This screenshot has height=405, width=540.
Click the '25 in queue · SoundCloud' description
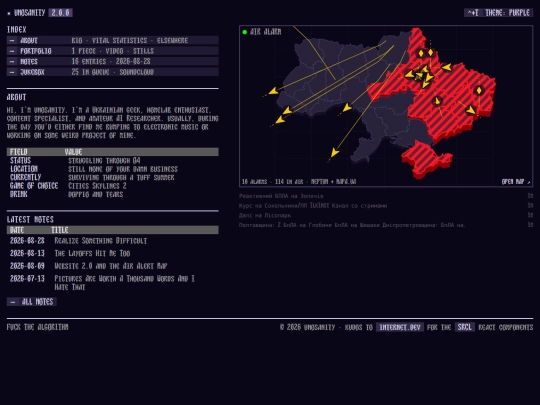tap(113, 72)
